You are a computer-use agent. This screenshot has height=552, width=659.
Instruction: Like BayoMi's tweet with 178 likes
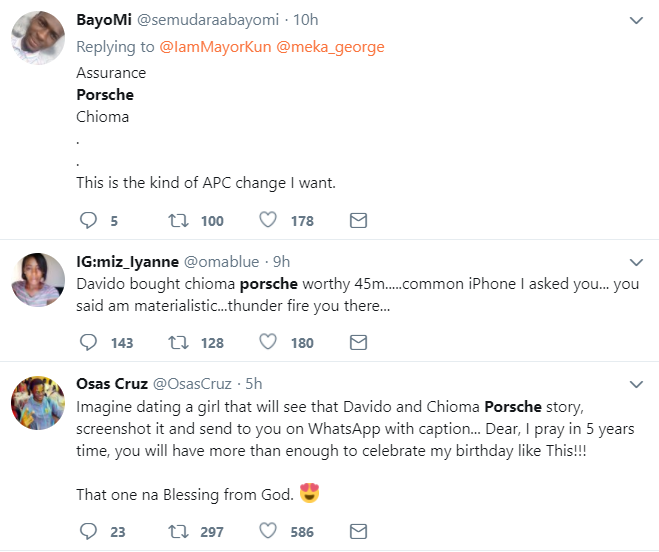(268, 220)
